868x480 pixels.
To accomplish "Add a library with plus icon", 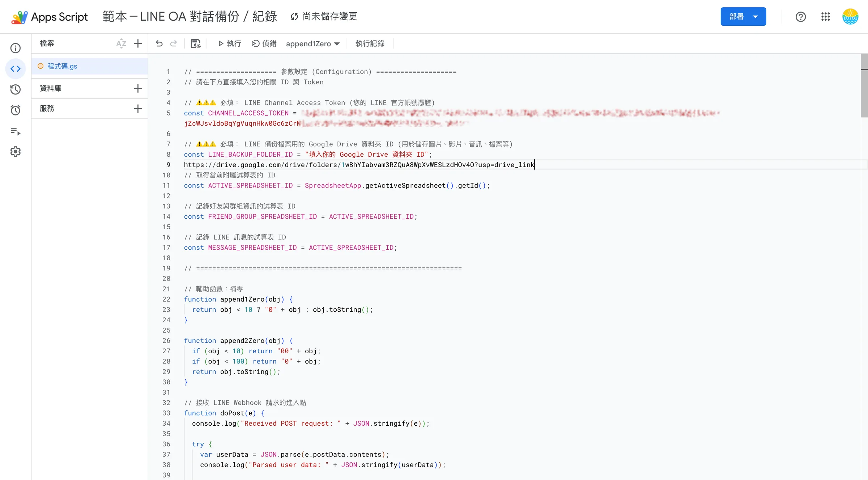I will (x=138, y=89).
